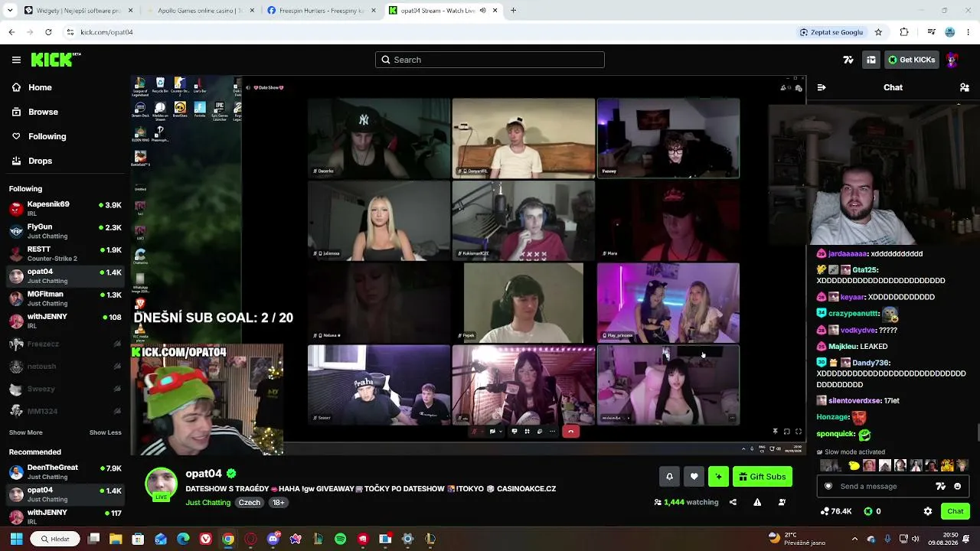Open the taskbar weather widget
Screen dimensions: 980x551
tap(795, 539)
